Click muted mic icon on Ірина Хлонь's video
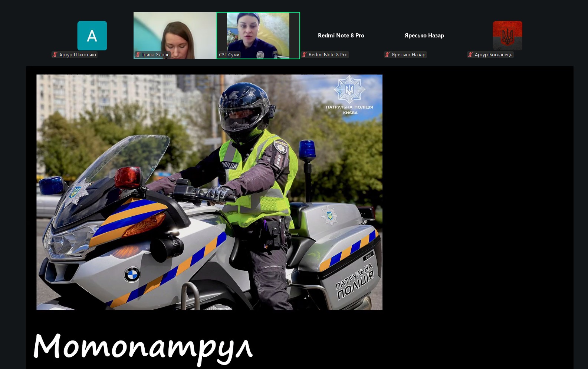This screenshot has height=369, width=588. [x=138, y=55]
